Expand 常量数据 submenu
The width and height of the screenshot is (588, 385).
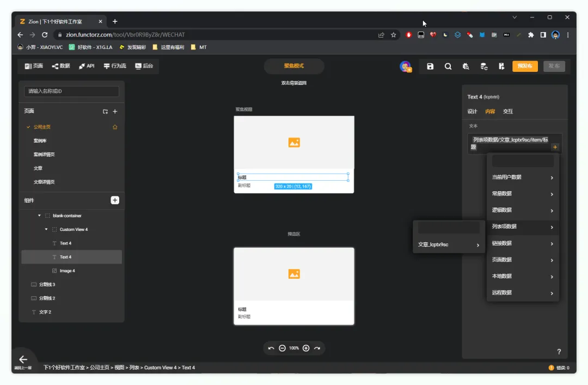tap(523, 194)
